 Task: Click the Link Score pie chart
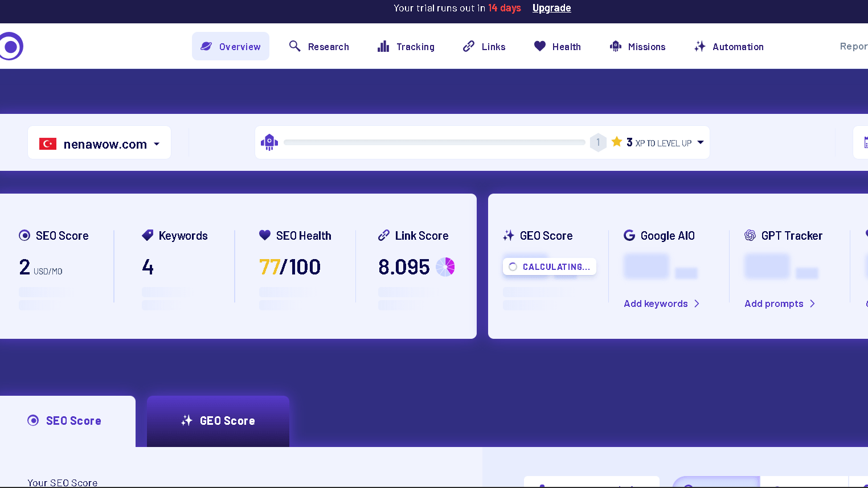tap(445, 266)
